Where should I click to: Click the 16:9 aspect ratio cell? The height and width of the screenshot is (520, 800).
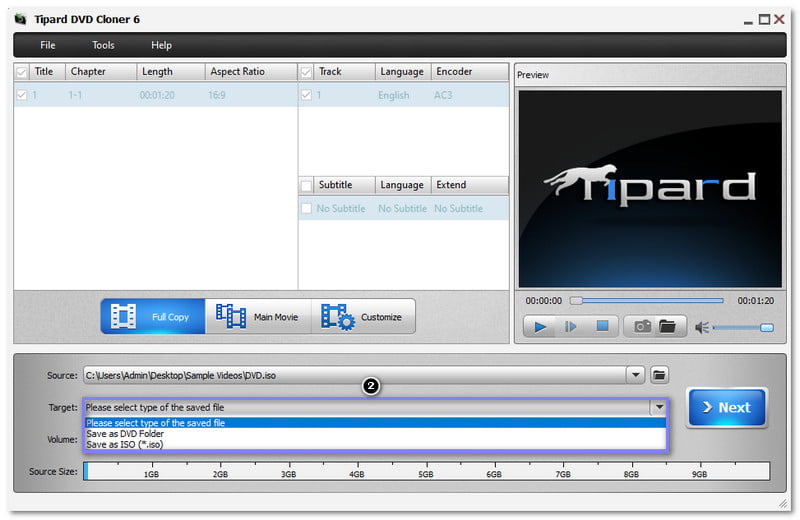217,95
